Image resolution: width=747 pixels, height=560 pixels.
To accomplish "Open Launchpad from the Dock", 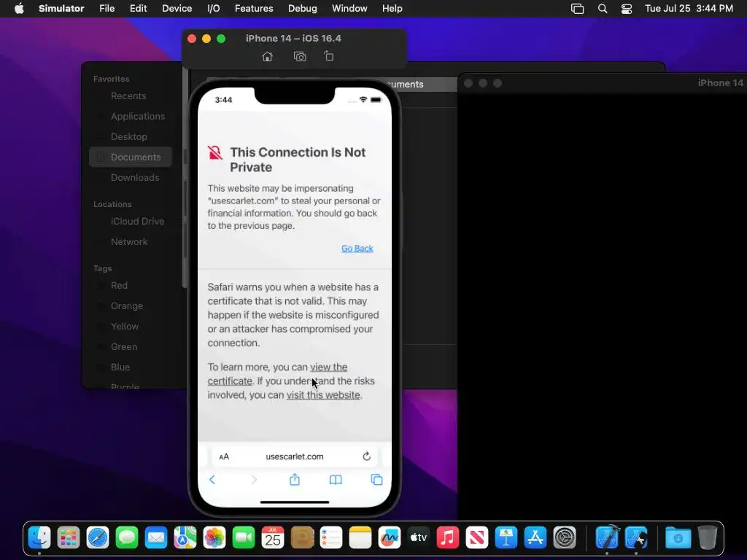I will point(69,537).
